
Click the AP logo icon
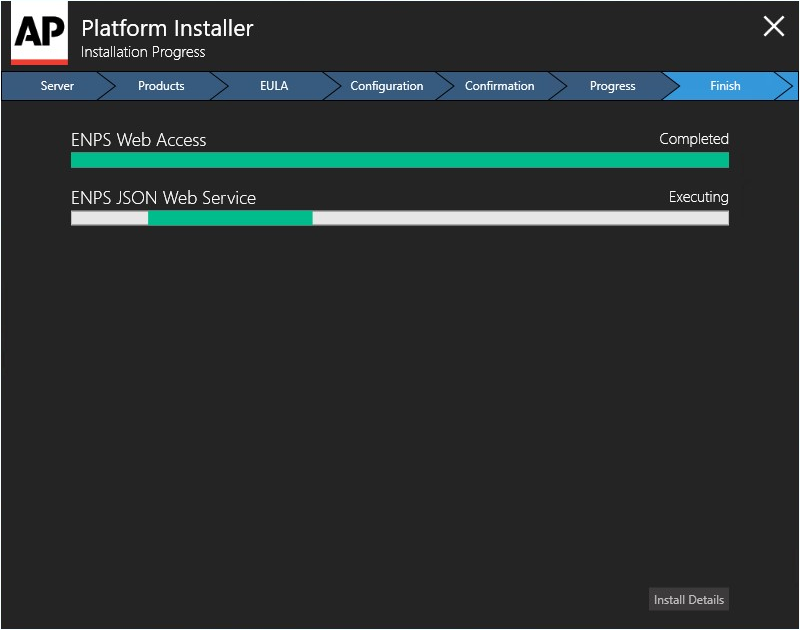pos(39,34)
